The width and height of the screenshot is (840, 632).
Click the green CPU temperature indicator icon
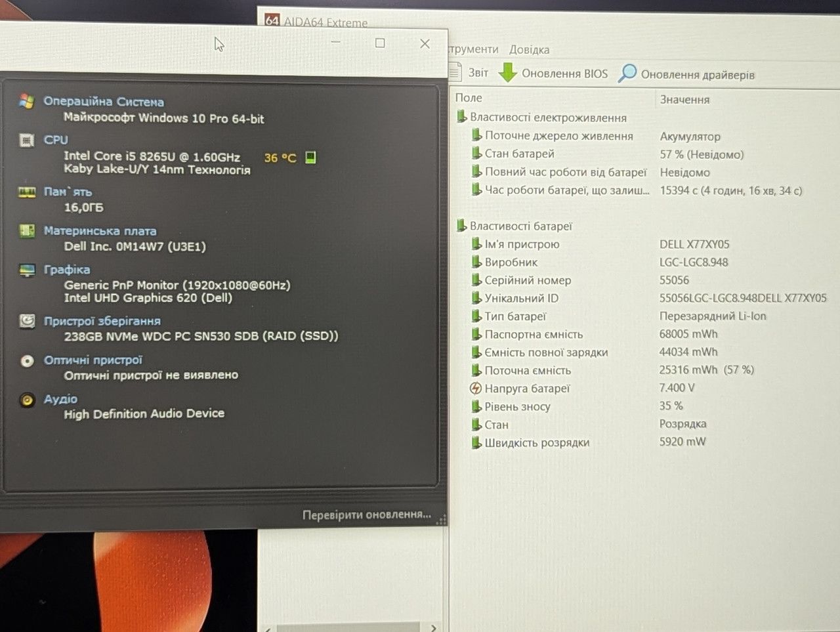(x=311, y=158)
